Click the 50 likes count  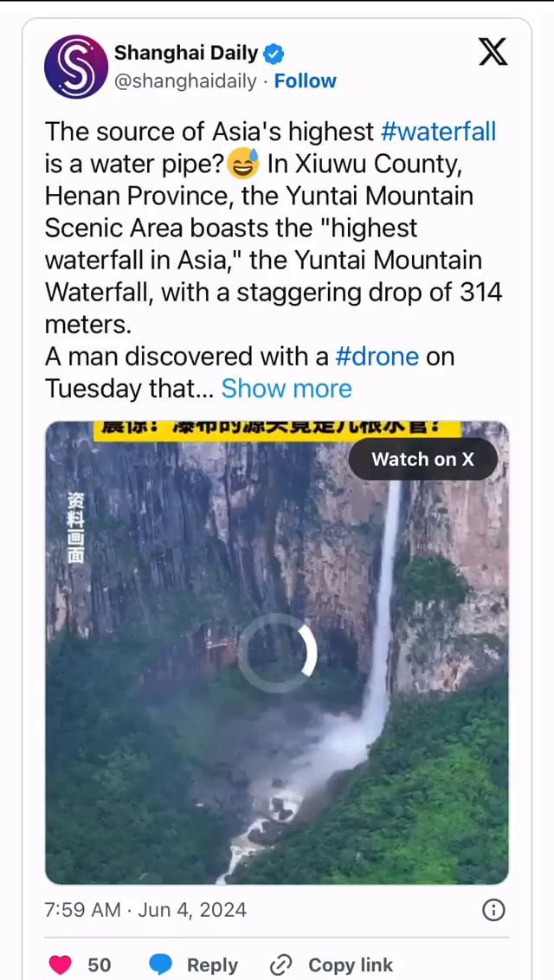[100, 964]
